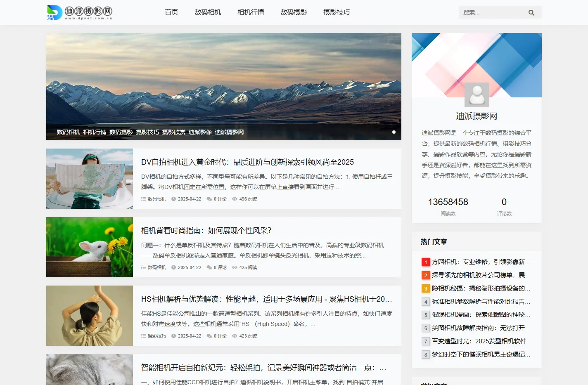The width and height of the screenshot is (588, 385).
Task: Click 0 评论 under 相机背着时尚指南 article
Action: (x=220, y=267)
